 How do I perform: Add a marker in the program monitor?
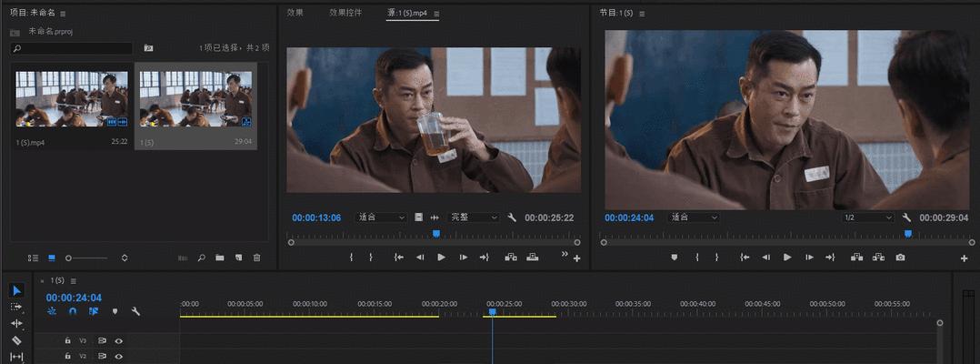[674, 257]
